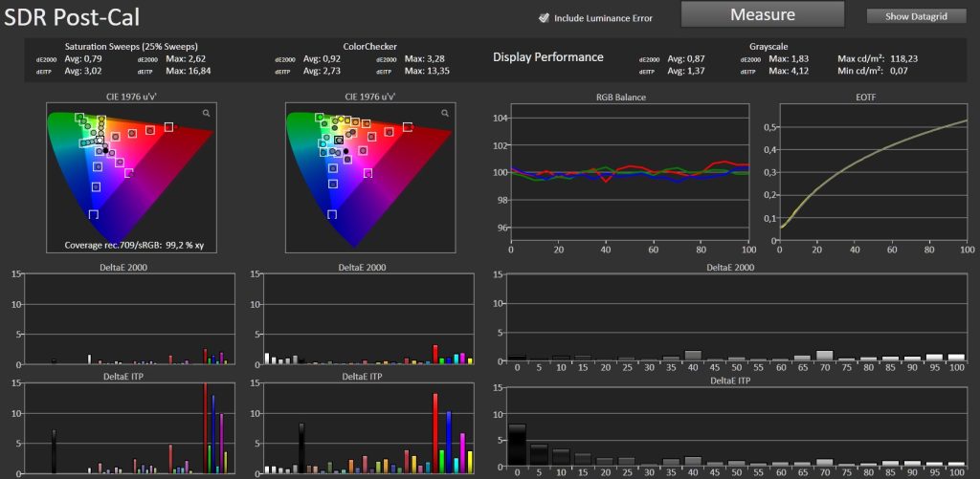Viewport: 980px width, 479px height.
Task: Select the black bar in Saturation Sweeps DeltaE ITP
Action: click(x=54, y=451)
